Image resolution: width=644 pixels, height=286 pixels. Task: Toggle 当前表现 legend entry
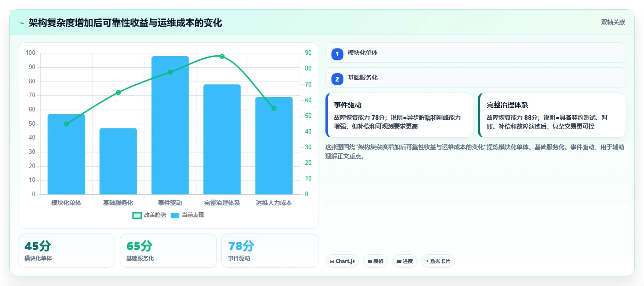[187, 215]
